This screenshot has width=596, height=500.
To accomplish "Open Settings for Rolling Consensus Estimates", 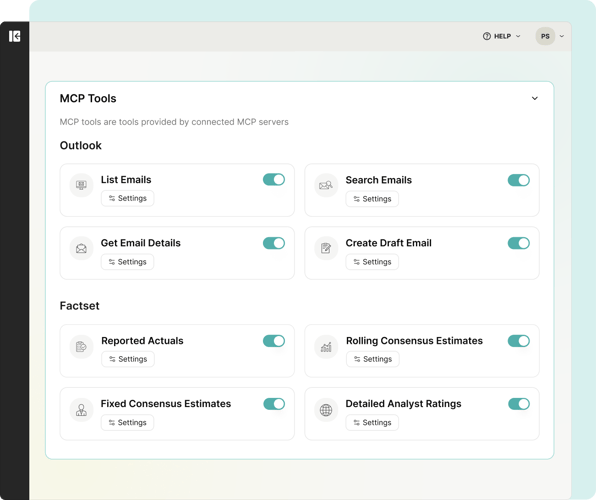I will (x=372, y=359).
